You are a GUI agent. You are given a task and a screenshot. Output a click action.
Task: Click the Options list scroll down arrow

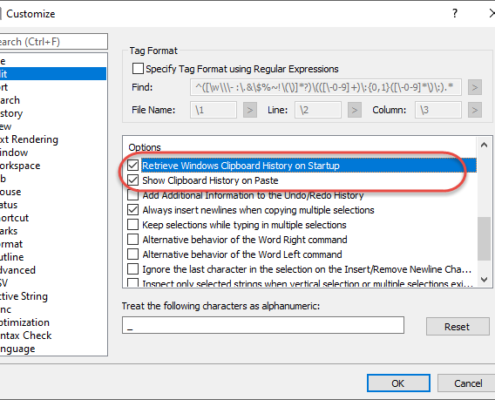[x=484, y=279]
